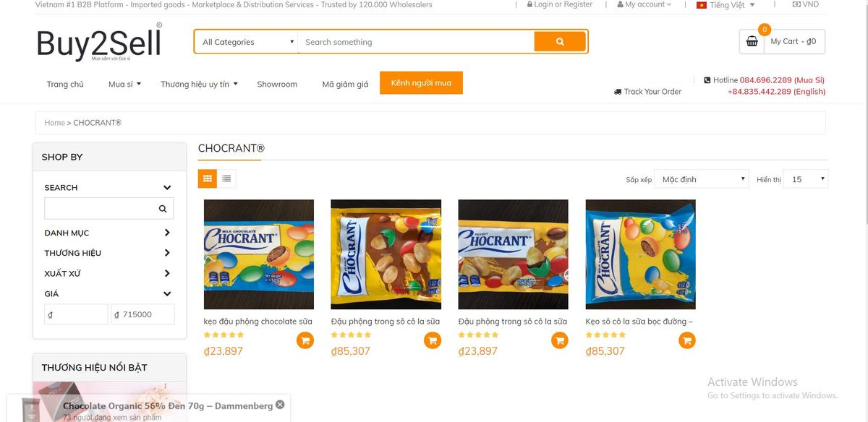The image size is (868, 422).
Task: Add second Chocrant peanut product to cart
Action: coord(433,340)
